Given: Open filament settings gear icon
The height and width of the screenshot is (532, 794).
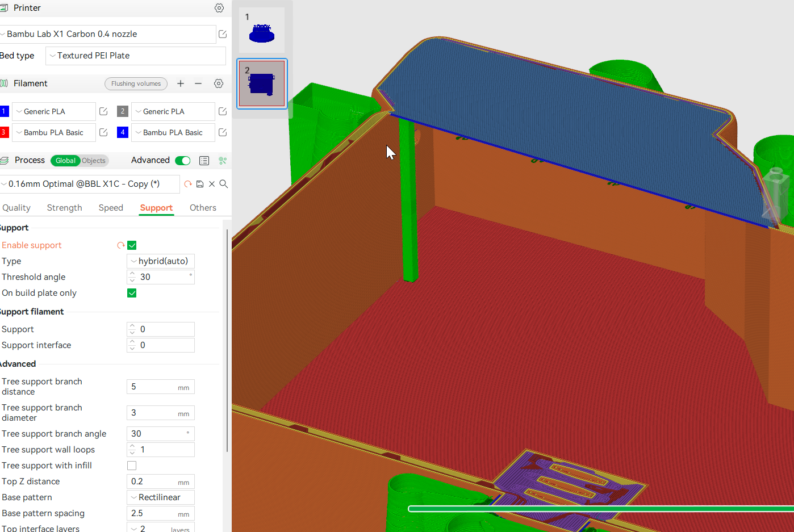Looking at the screenshot, I should coord(219,83).
